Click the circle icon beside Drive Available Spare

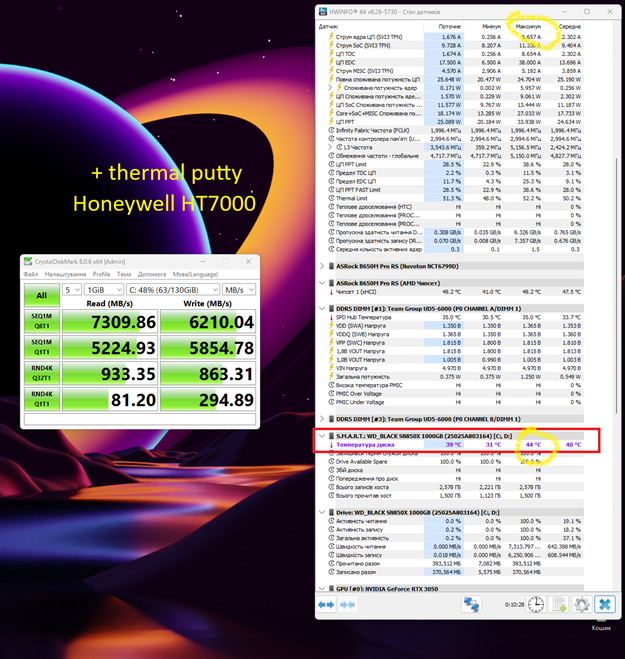(331, 461)
